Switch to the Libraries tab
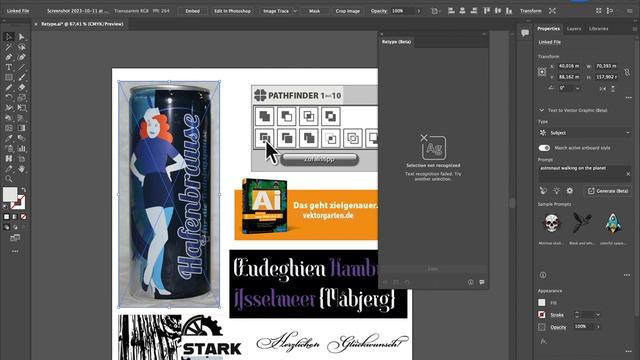Viewport: 640px width, 360px height. click(598, 29)
